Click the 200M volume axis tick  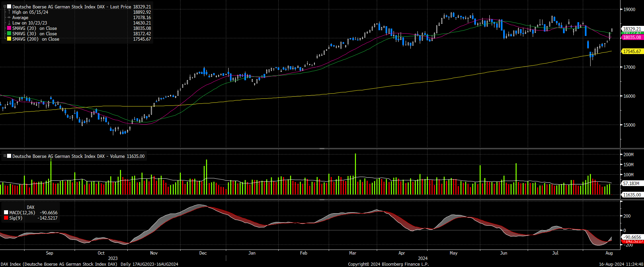click(x=629, y=154)
